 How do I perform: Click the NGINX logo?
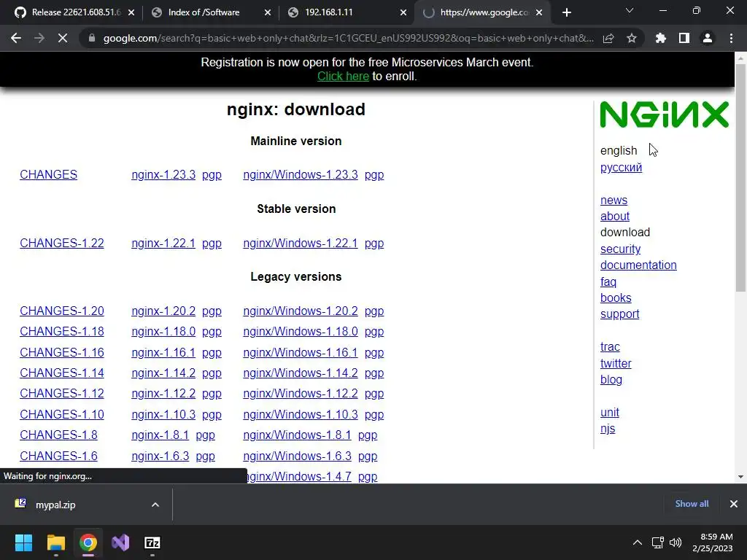pyautogui.click(x=664, y=114)
